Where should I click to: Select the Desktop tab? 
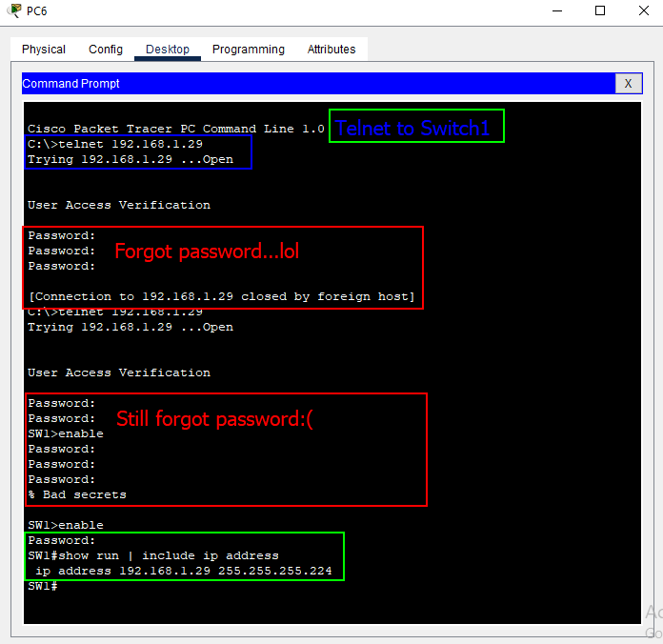[x=168, y=49]
